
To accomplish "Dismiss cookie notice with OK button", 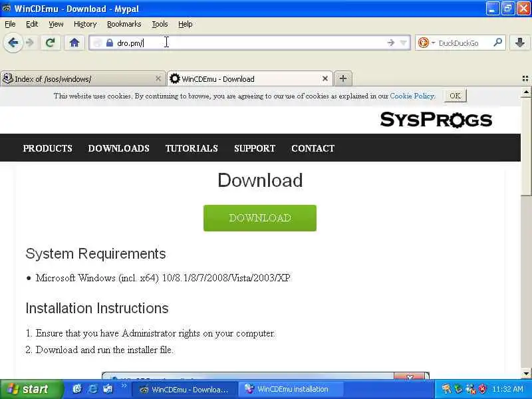I will pyautogui.click(x=456, y=96).
